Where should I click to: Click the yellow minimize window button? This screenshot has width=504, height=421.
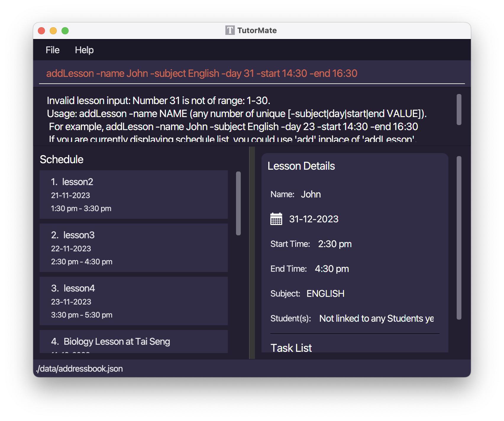click(53, 31)
